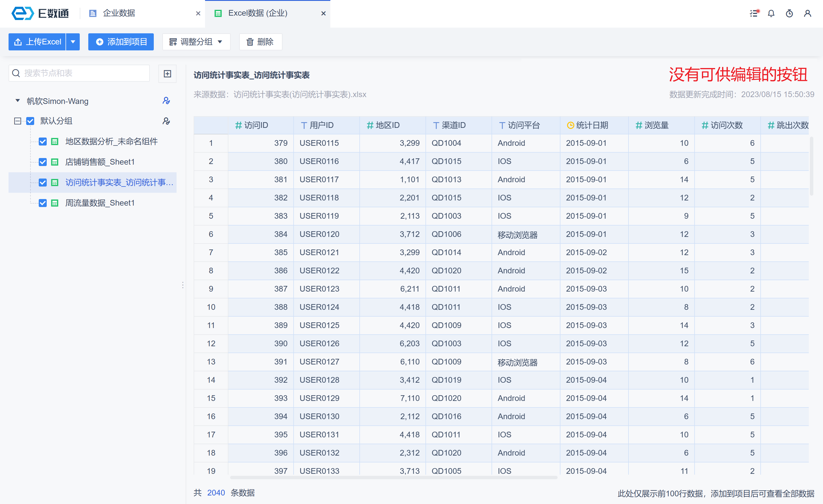The width and height of the screenshot is (823, 504).
Task: Click permission icon next to 帆软Simon-Wang
Action: pos(166,101)
